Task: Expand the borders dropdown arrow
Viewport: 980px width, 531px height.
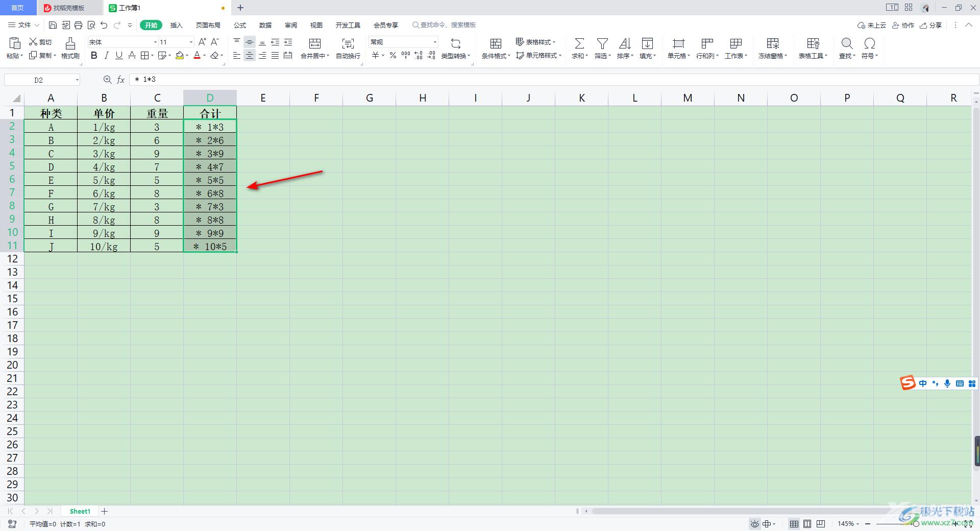Action: [x=153, y=56]
